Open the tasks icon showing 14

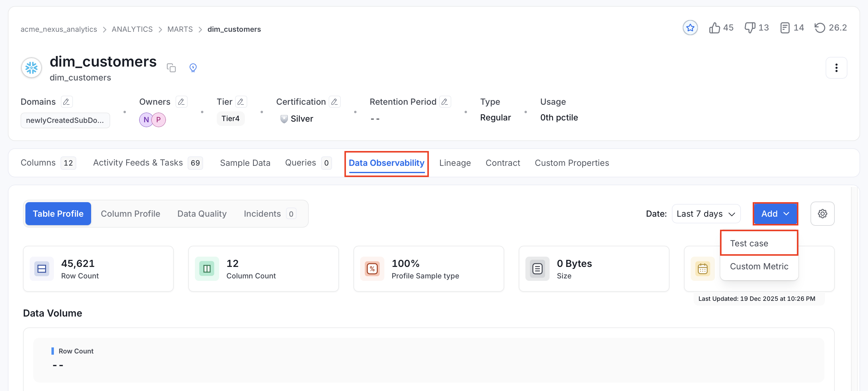tap(785, 28)
